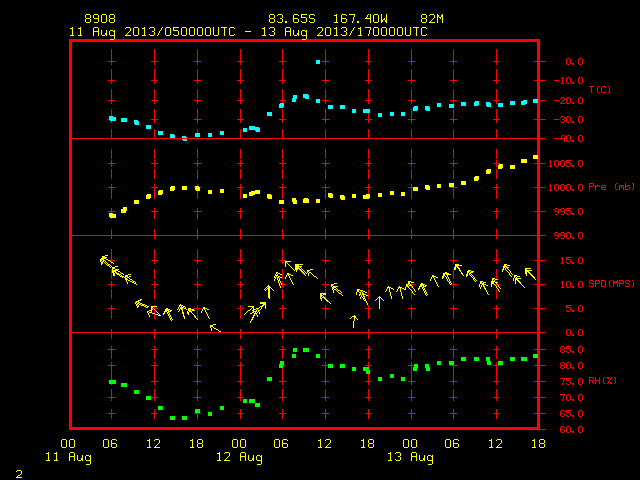The width and height of the screenshot is (640, 480).
Task: Click the 13 Aug date label
Action: pos(410,457)
